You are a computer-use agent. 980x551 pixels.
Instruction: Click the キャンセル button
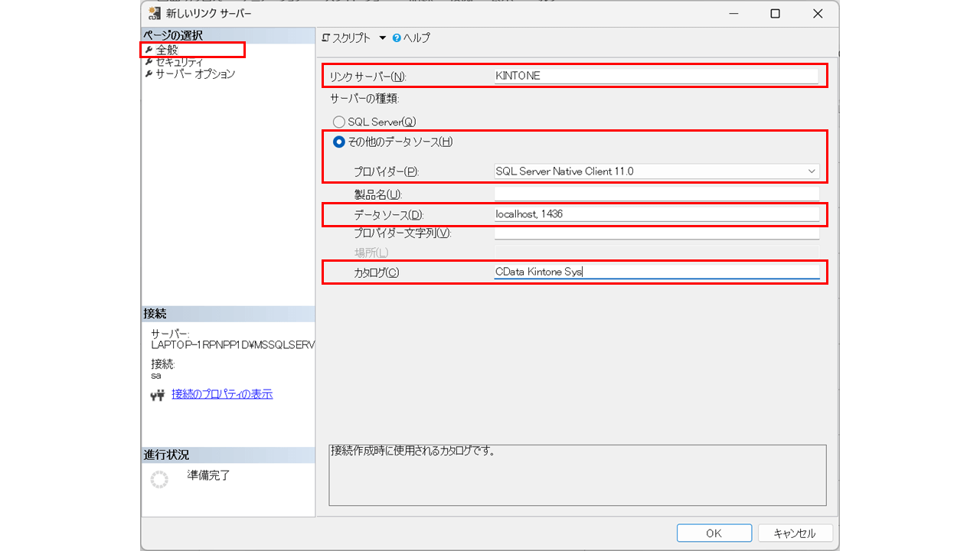(795, 533)
